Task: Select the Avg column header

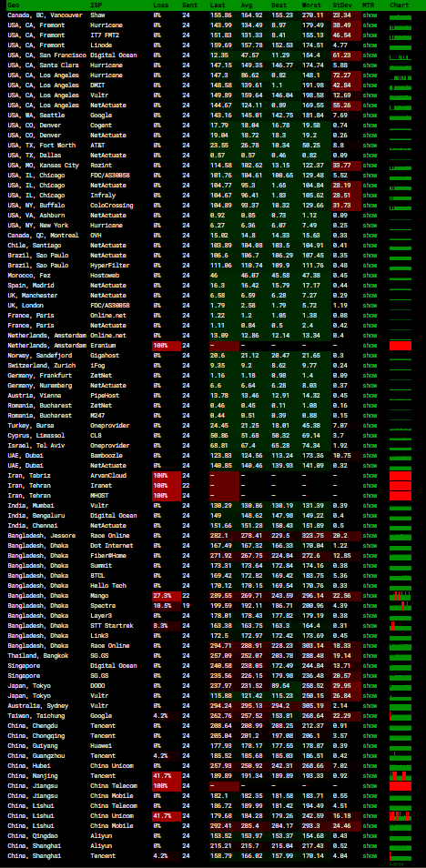Action: pyautogui.click(x=246, y=5)
